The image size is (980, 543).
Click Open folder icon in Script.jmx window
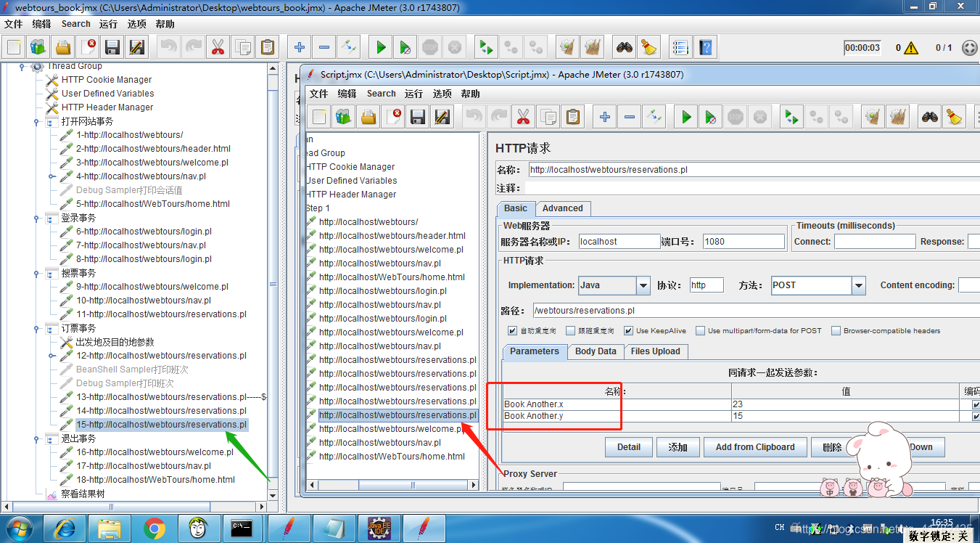(x=369, y=116)
